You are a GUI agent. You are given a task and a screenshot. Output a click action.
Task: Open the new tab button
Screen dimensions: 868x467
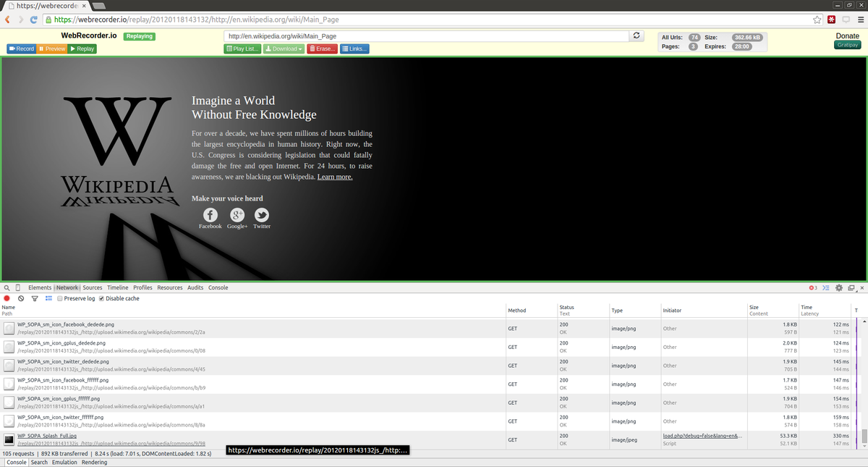[99, 6]
